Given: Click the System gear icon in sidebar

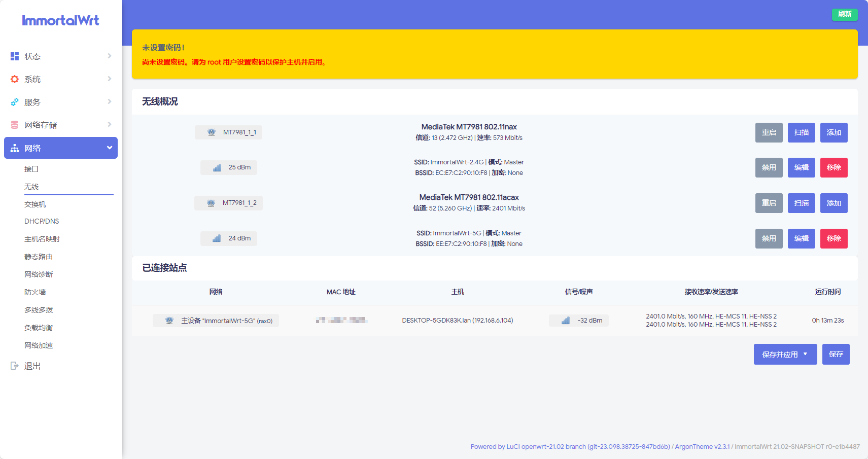Looking at the screenshot, I should pos(15,79).
